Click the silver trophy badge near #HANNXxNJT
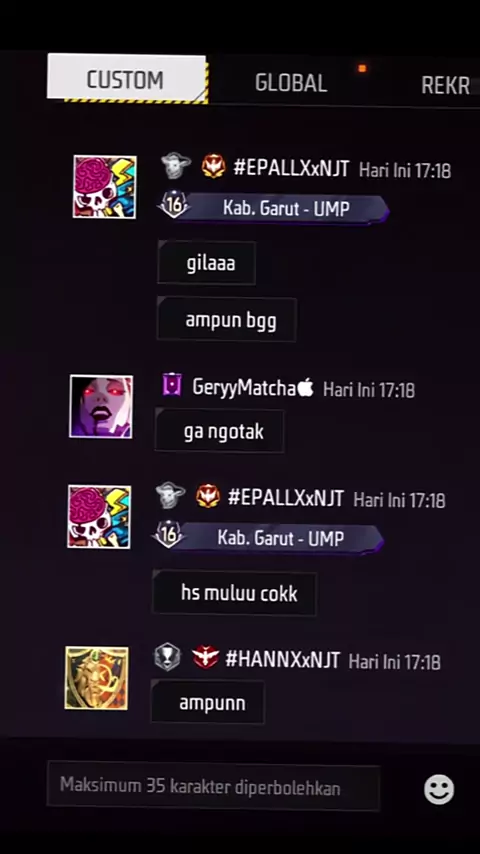Screen dimensions: 480x854 167,659
